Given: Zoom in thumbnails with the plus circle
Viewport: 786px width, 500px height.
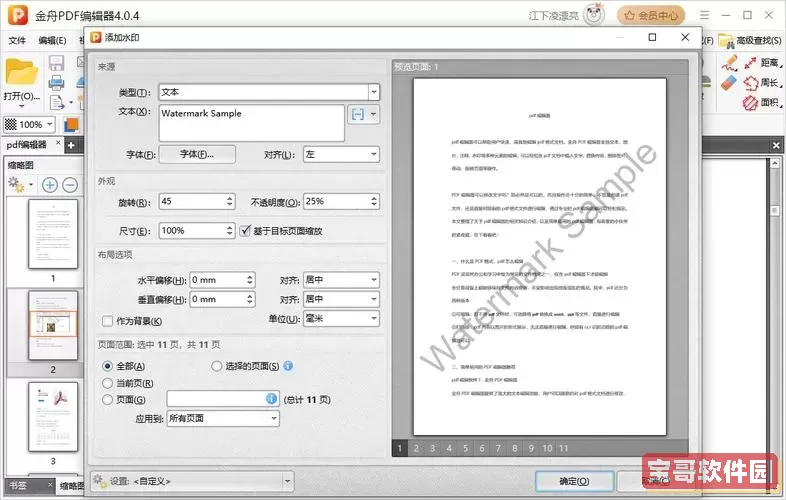Looking at the screenshot, I should [50, 185].
